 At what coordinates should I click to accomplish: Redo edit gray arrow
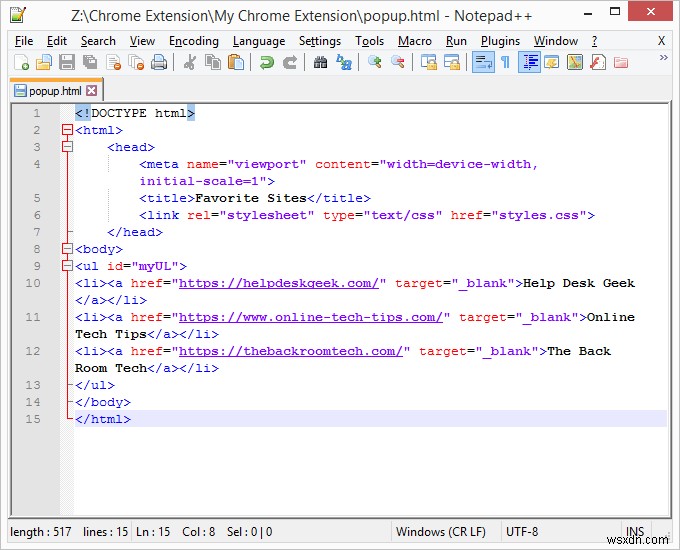(290, 62)
